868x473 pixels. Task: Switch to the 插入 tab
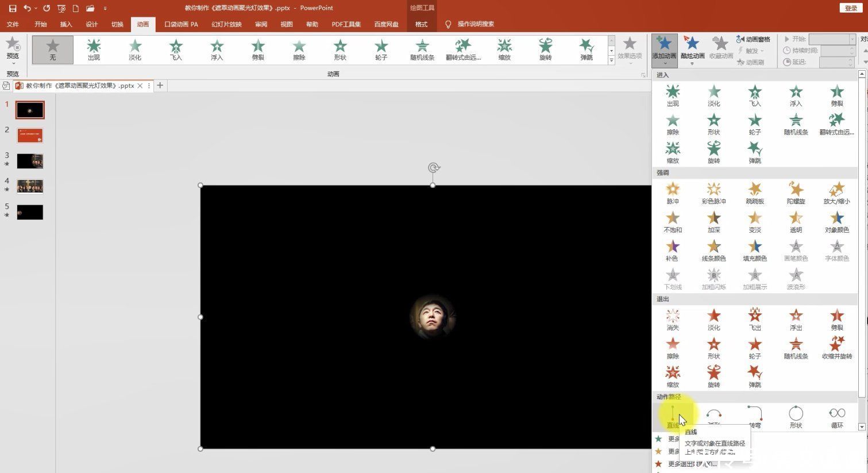point(66,24)
